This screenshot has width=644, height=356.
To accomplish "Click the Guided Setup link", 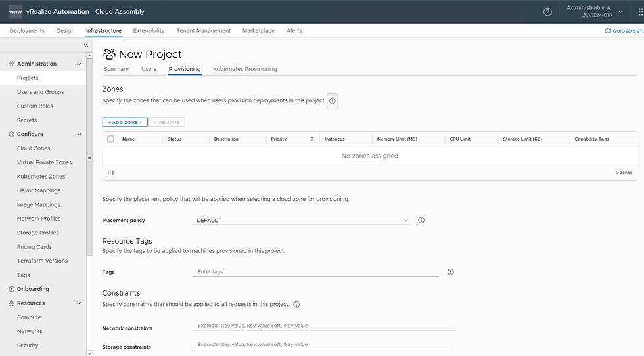I will pos(624,31).
